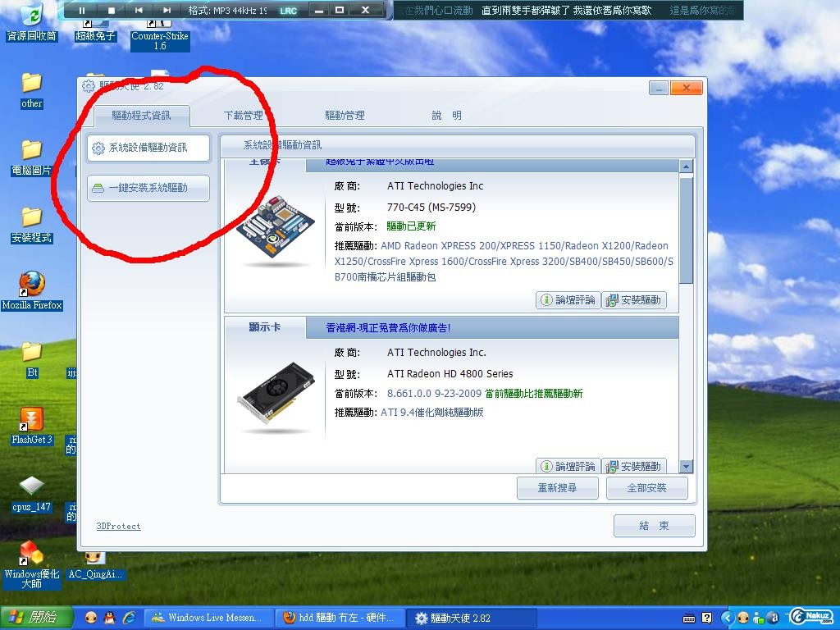This screenshot has height=630, width=840.
Task: Click the driver list vertical scrollbar thumb
Action: tap(686, 230)
